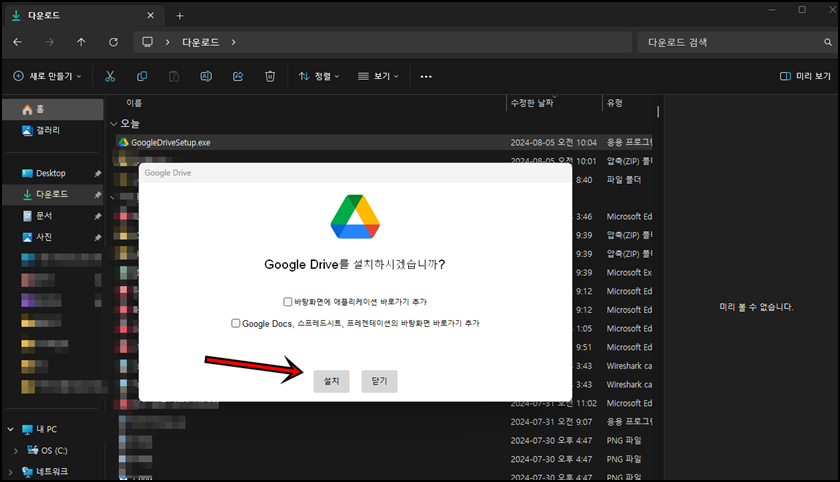This screenshot has width=840, height=482.
Task: Open the 새로 만들기 dropdown
Action: pyautogui.click(x=47, y=76)
